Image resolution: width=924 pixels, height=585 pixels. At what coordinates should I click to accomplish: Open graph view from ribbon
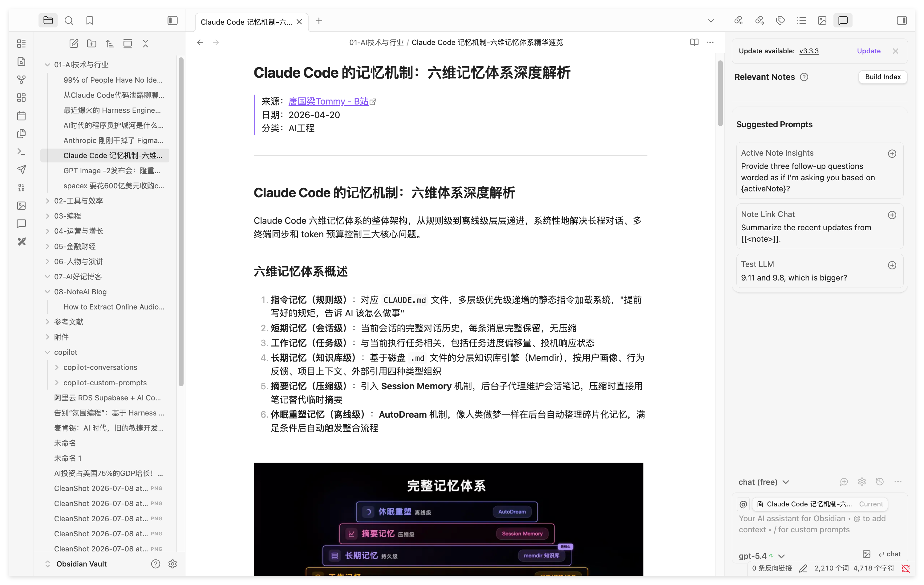22,80
